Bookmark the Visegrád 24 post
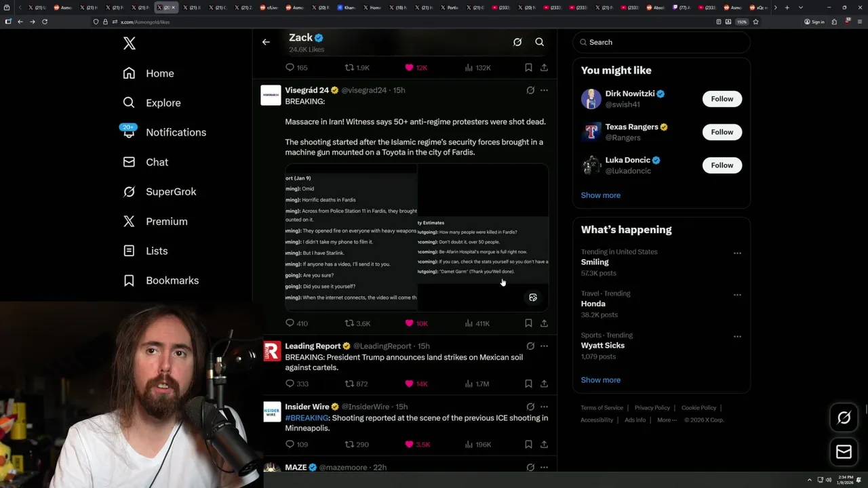 pyautogui.click(x=528, y=323)
